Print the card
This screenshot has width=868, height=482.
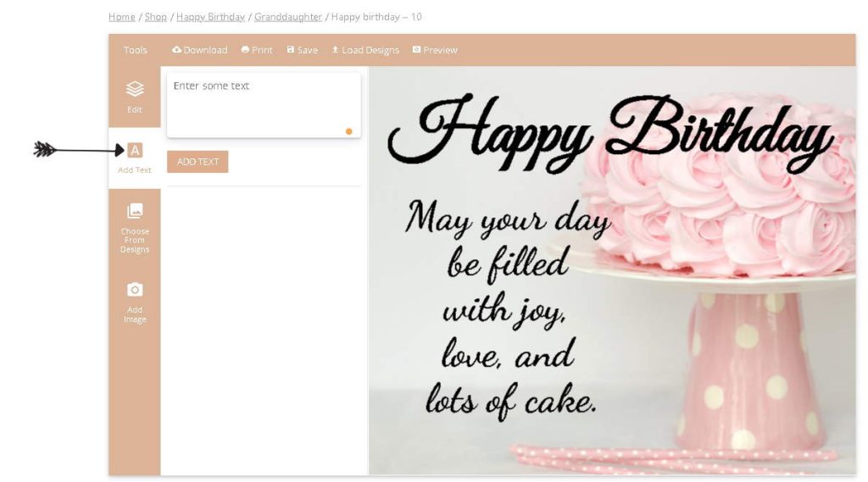coord(257,50)
